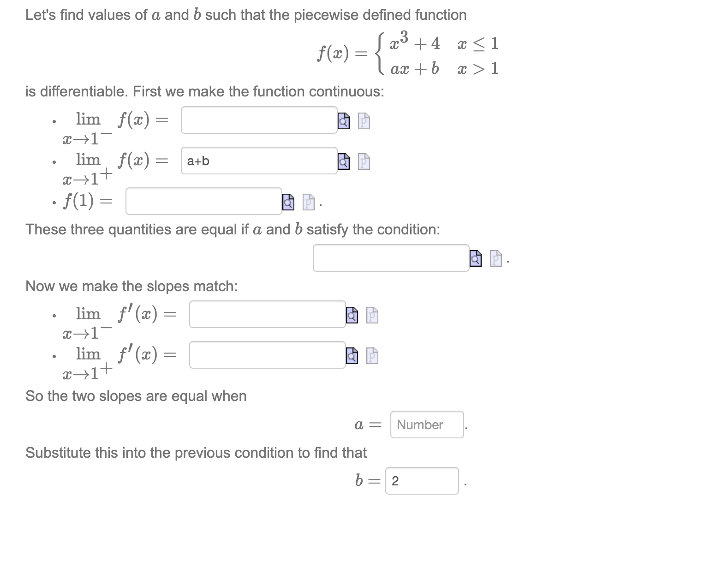
Task: Select the field containing a+b
Action: click(x=258, y=161)
